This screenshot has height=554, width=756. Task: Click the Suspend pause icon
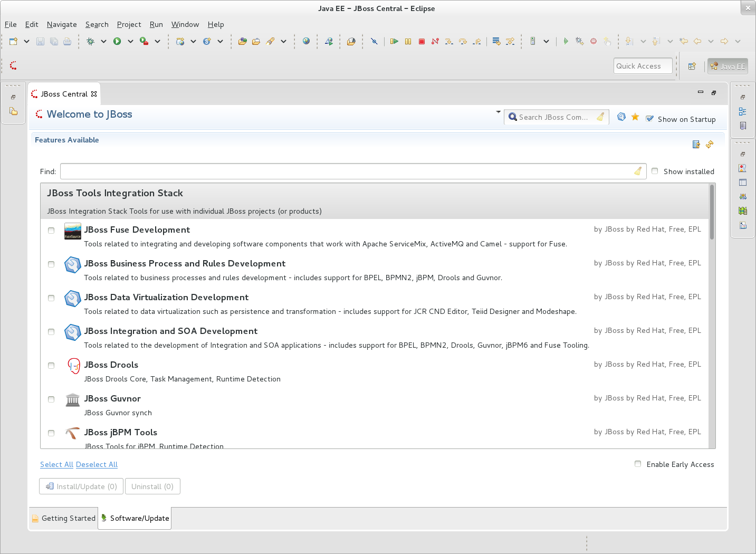pos(408,41)
